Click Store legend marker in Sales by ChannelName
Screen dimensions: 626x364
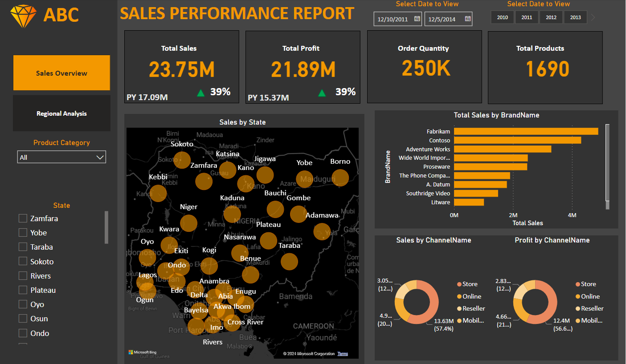pos(459,284)
